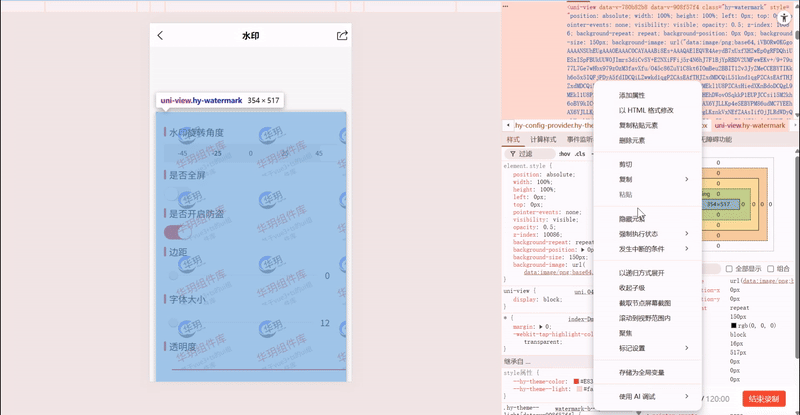Screen dimensions: 800x415
Task: Open the data:image/png url in computed styles
Action: 768,281
